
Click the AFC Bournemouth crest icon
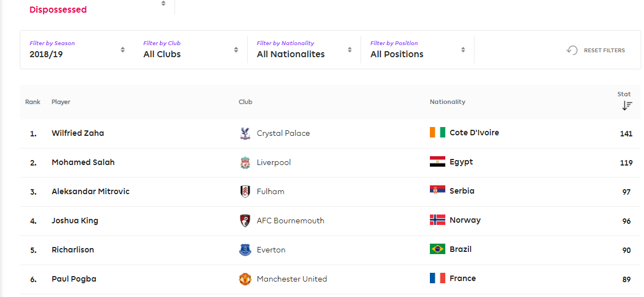(x=245, y=221)
